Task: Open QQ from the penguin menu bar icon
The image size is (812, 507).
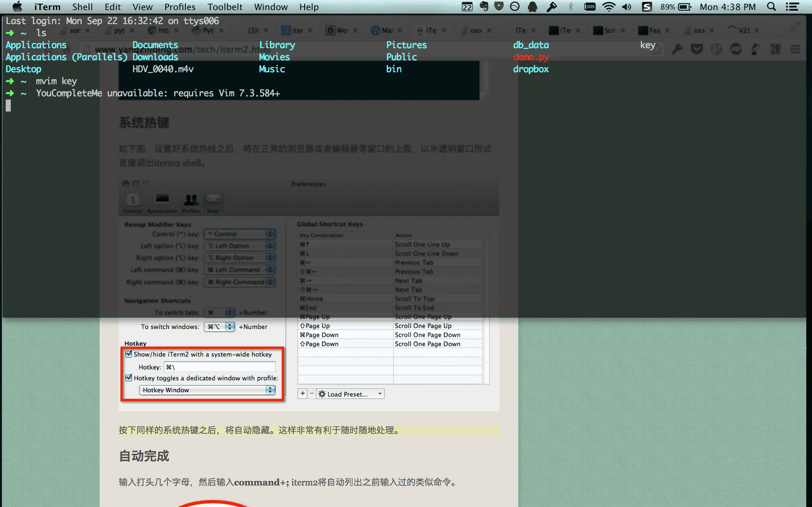Action: pyautogui.click(x=533, y=7)
